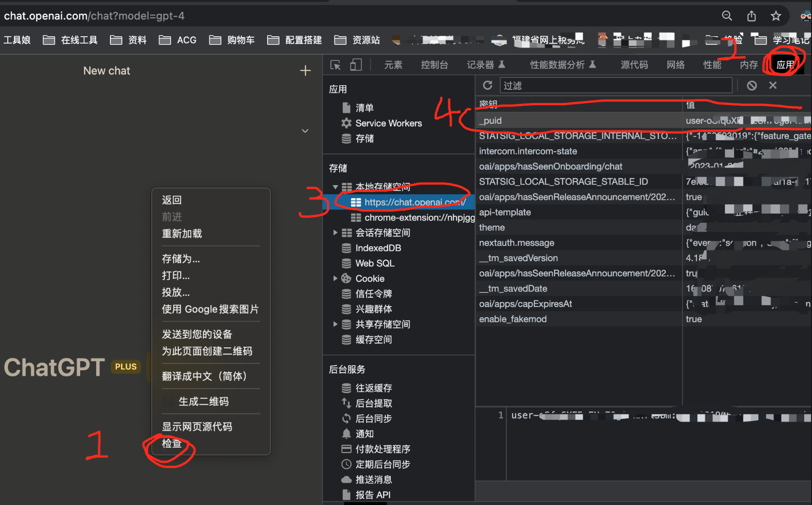The width and height of the screenshot is (812, 505).
Task: Open 报告 API document icon
Action: tap(346, 494)
